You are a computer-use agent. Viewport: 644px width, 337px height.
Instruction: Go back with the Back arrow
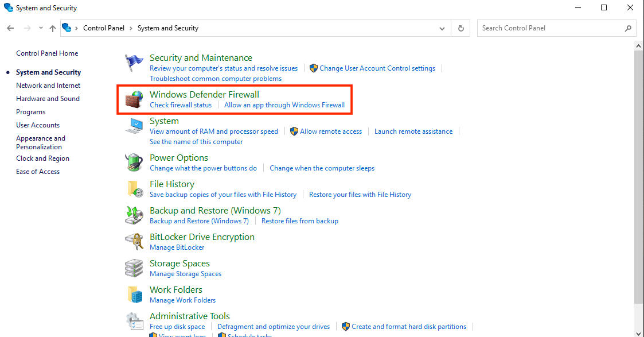pos(10,28)
